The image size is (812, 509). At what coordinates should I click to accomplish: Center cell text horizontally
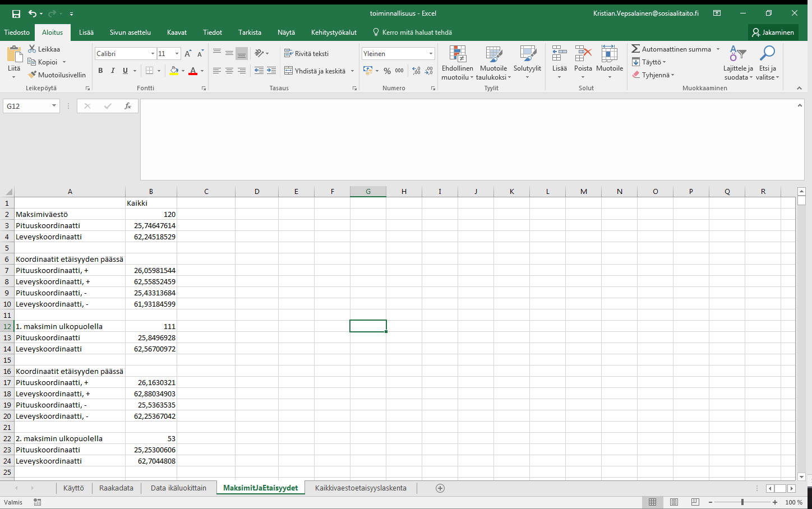point(229,71)
